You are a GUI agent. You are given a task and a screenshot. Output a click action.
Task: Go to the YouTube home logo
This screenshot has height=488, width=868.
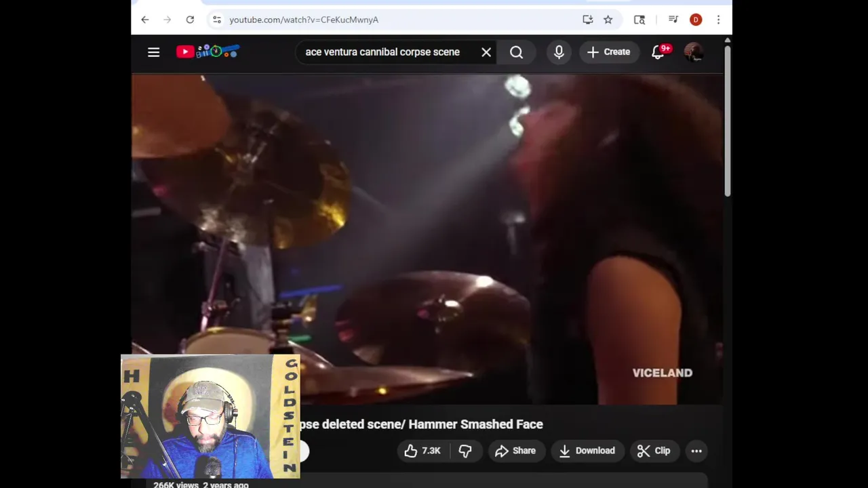coord(208,52)
